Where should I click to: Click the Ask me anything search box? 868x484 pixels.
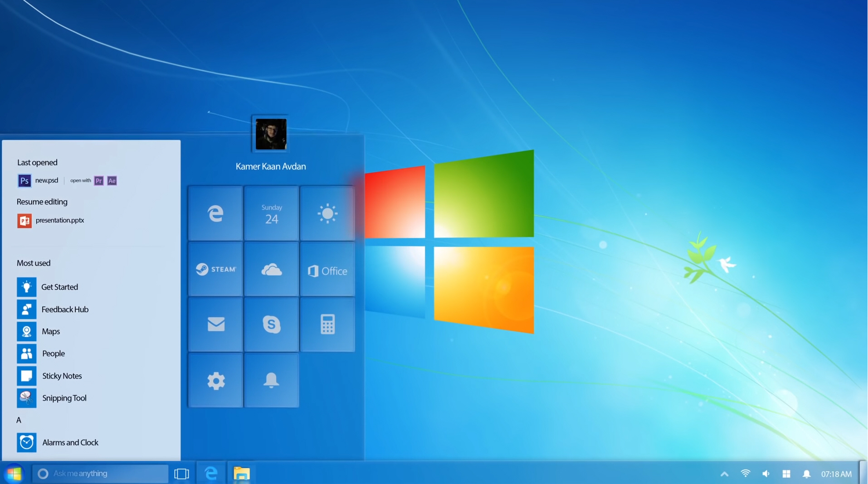[x=100, y=474]
